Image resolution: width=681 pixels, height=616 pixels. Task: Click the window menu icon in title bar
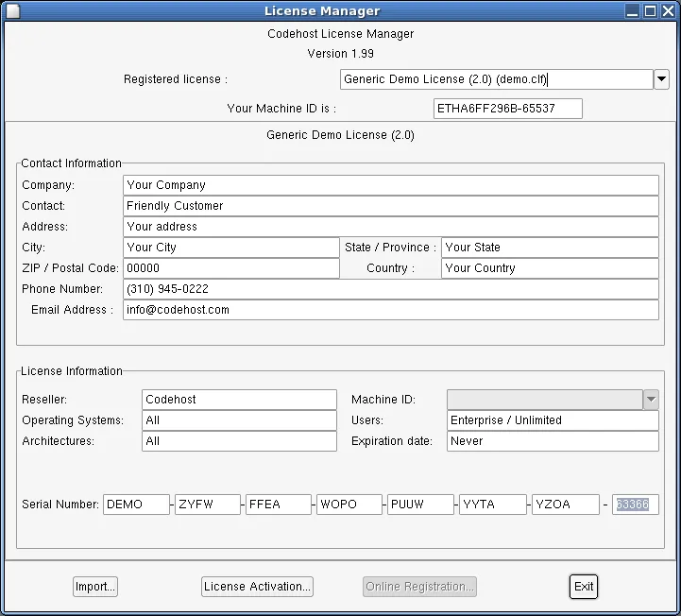pyautogui.click(x=13, y=10)
